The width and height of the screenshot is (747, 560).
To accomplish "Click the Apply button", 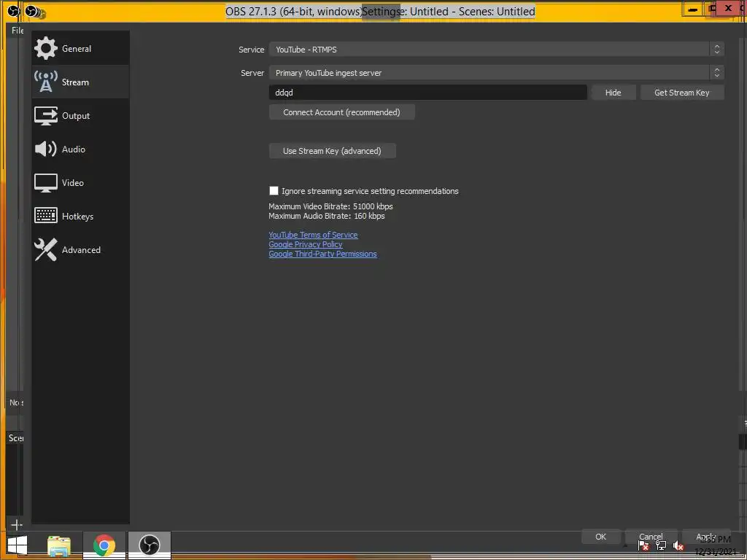I will click(x=705, y=537).
